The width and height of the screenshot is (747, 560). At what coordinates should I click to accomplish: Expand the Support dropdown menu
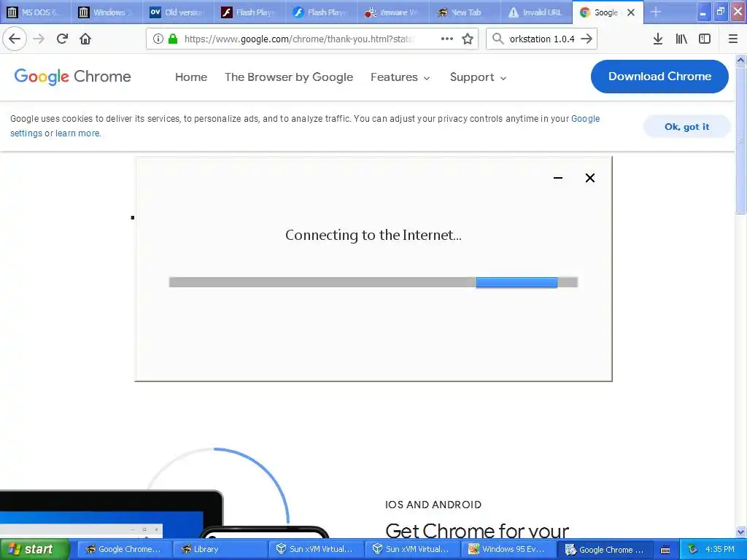click(478, 77)
